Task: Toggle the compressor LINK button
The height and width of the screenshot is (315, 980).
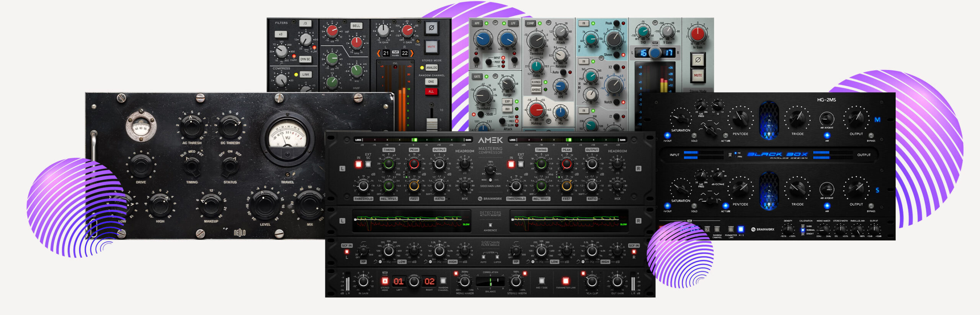Action: pyautogui.click(x=305, y=75)
